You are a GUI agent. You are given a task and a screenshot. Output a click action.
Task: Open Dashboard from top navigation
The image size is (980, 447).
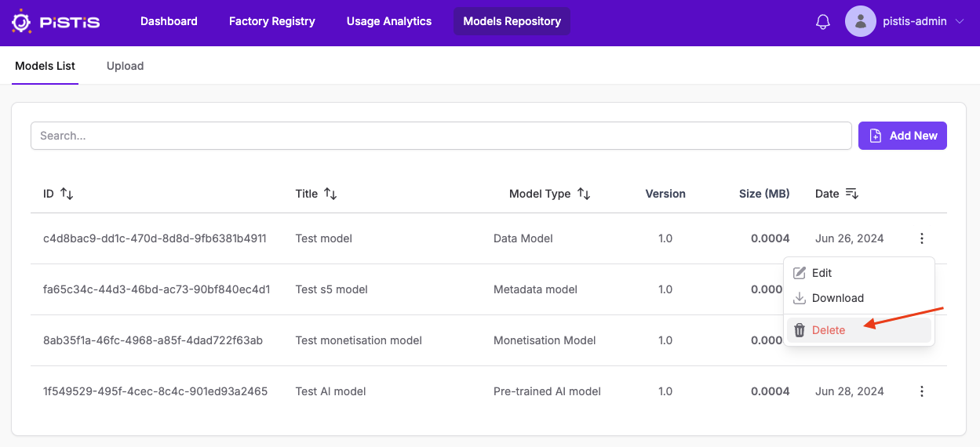click(x=169, y=21)
